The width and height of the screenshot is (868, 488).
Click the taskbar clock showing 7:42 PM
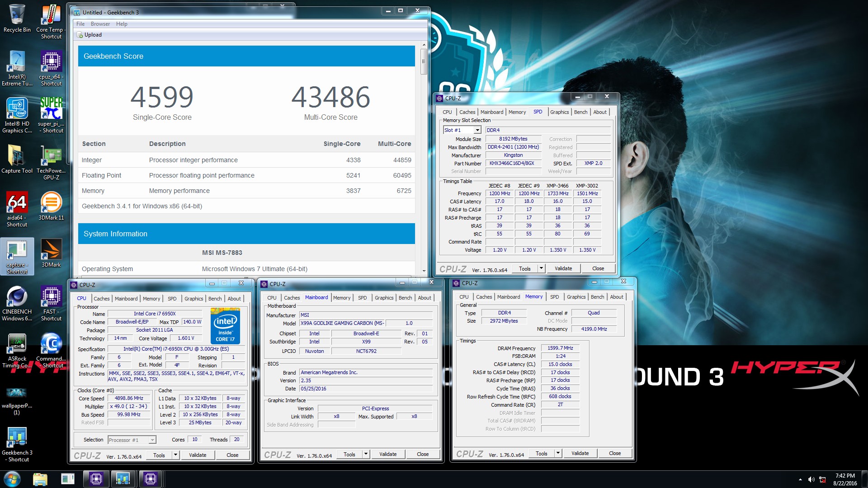coord(844,479)
